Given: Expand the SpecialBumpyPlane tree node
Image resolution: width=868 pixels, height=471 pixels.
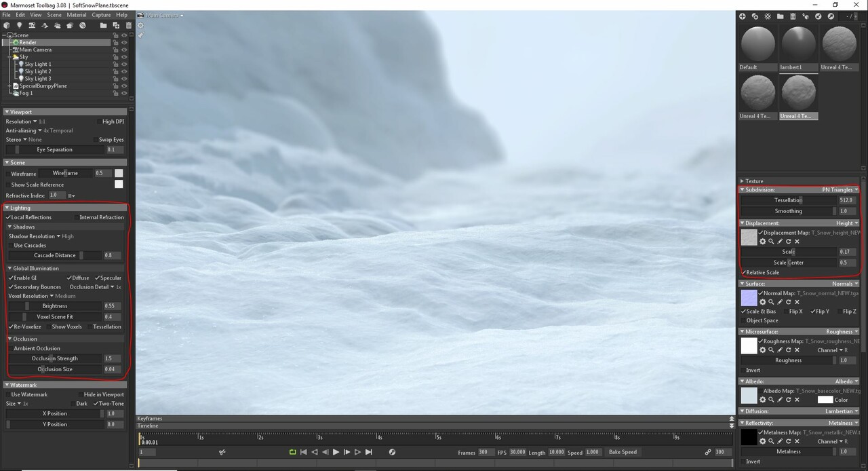Looking at the screenshot, I should pos(9,86).
